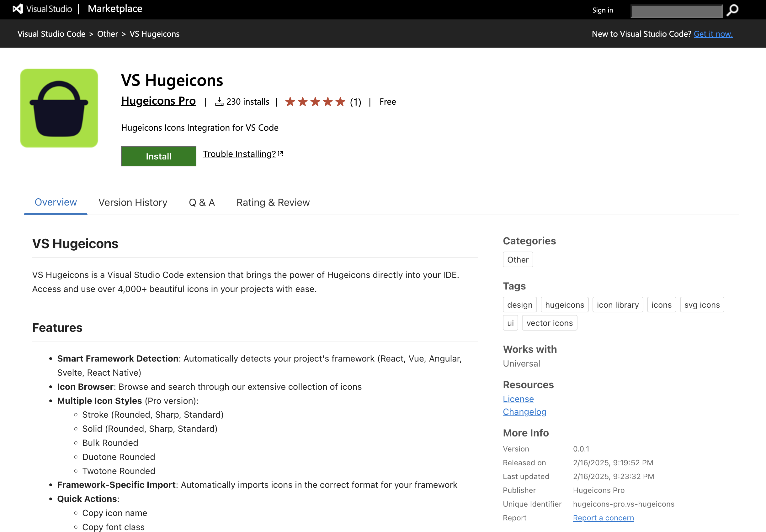
Task: Click the search magnifier icon
Action: pyautogui.click(x=732, y=10)
